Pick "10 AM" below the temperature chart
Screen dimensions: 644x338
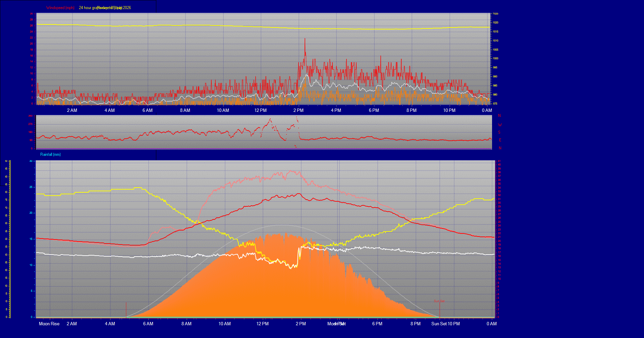tap(224, 324)
